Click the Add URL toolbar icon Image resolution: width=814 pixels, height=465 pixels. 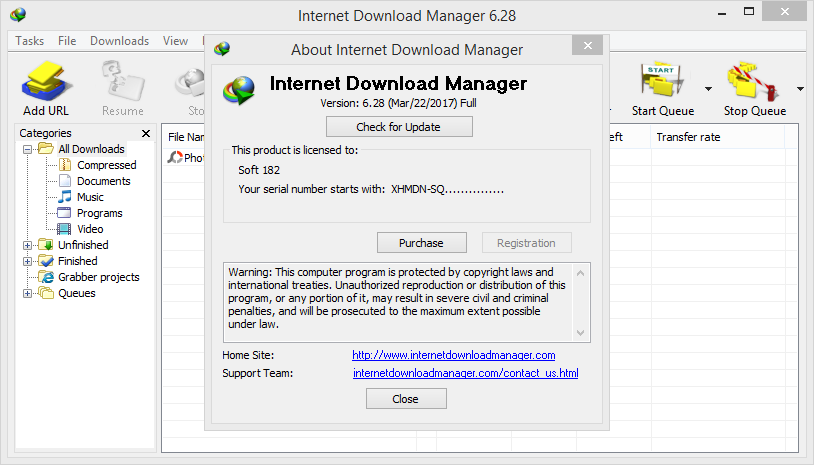[x=46, y=81]
